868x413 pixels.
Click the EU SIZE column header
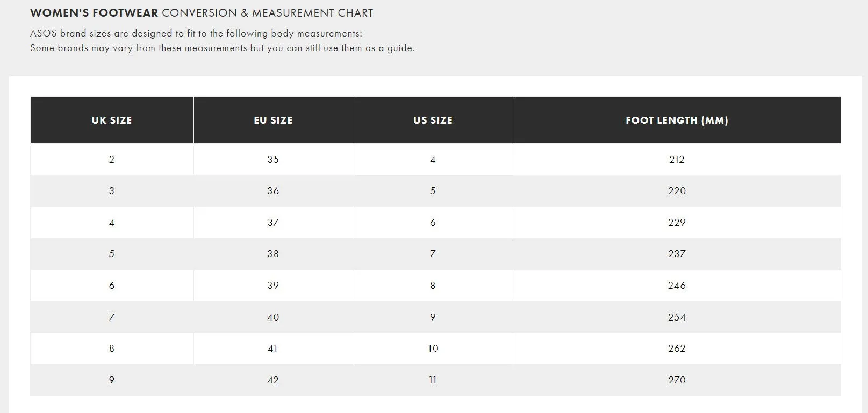click(x=273, y=120)
